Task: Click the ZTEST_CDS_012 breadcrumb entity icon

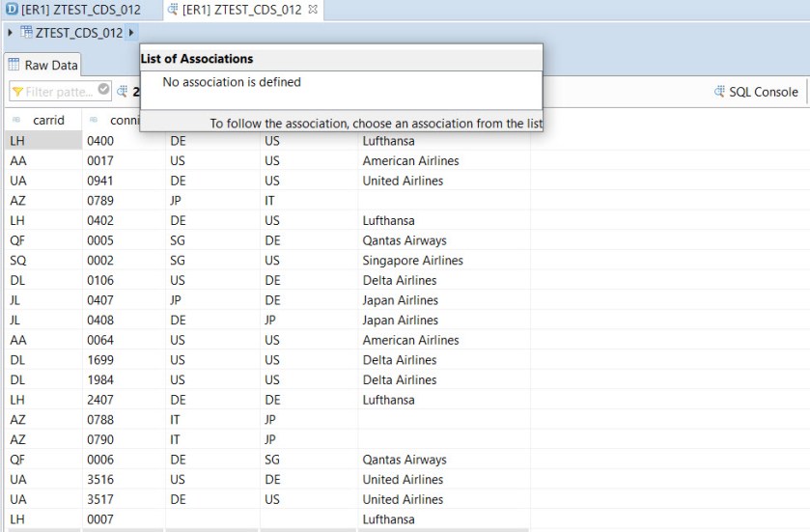Action: (26, 33)
